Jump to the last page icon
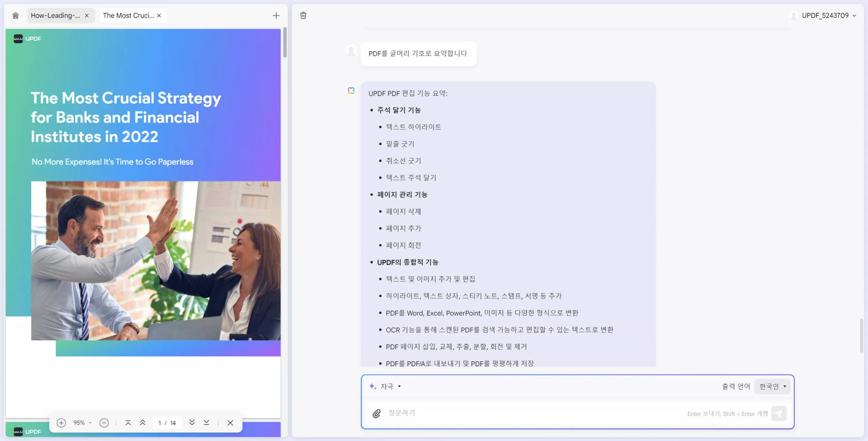 click(x=206, y=423)
